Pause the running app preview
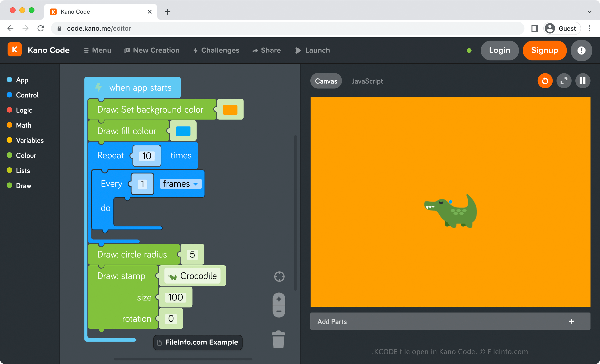 [x=582, y=81]
